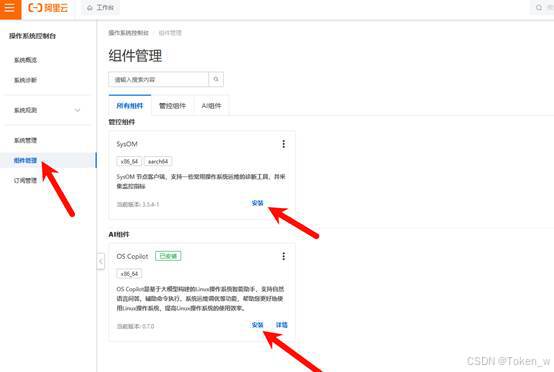The width and height of the screenshot is (554, 372).
Task: Select 订阅管理 in the sidebar
Action: click(25, 181)
